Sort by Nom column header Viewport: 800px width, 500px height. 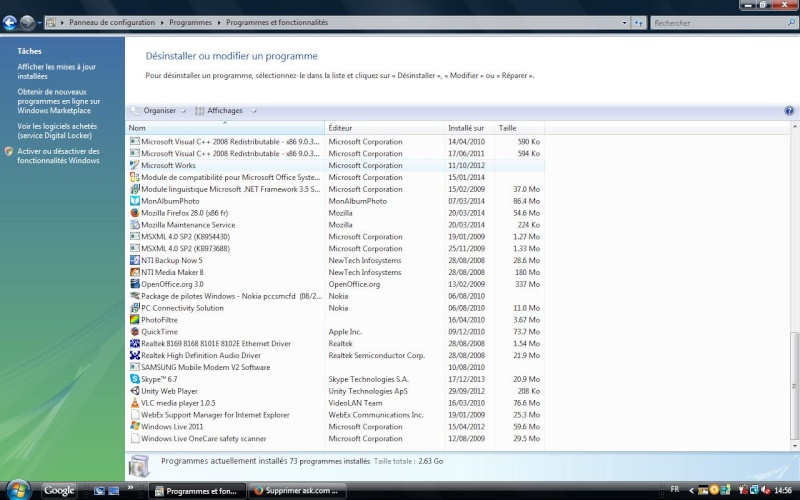tap(224, 128)
